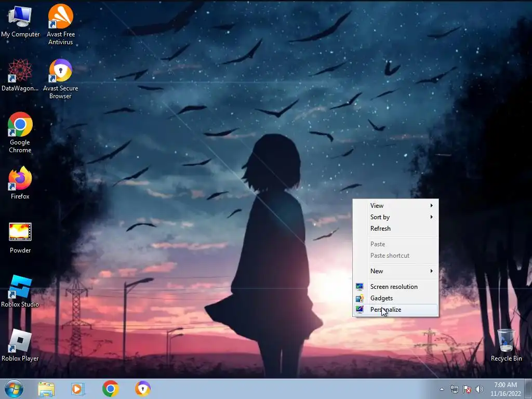Choose Gadgets from the context menu
Screen dimensions: 532x399
tap(395, 298)
